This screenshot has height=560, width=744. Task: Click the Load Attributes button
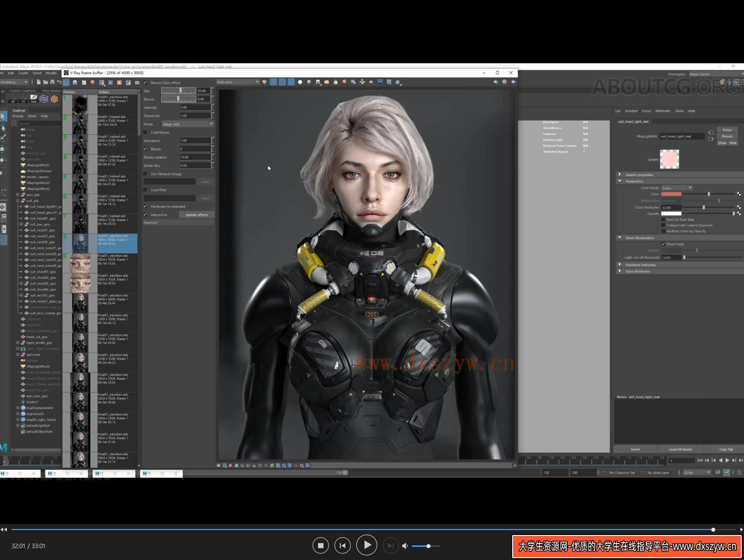tap(681, 449)
